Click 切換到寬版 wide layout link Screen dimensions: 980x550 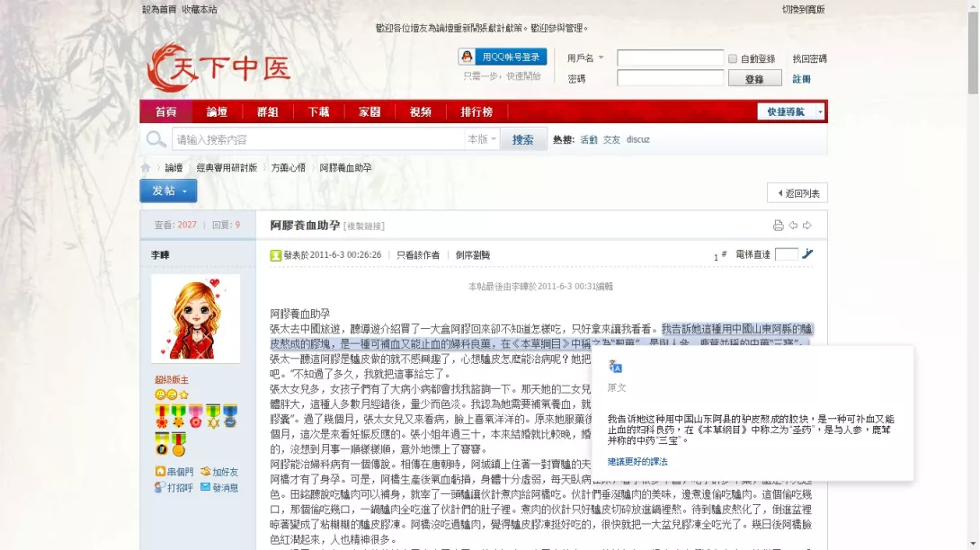[x=803, y=9]
